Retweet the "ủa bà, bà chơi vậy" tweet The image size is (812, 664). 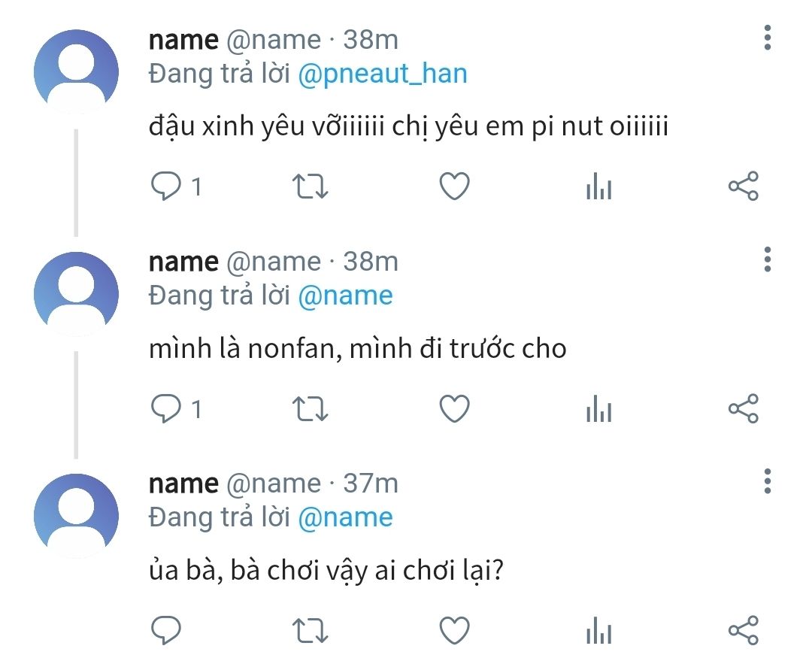pyautogui.click(x=309, y=630)
